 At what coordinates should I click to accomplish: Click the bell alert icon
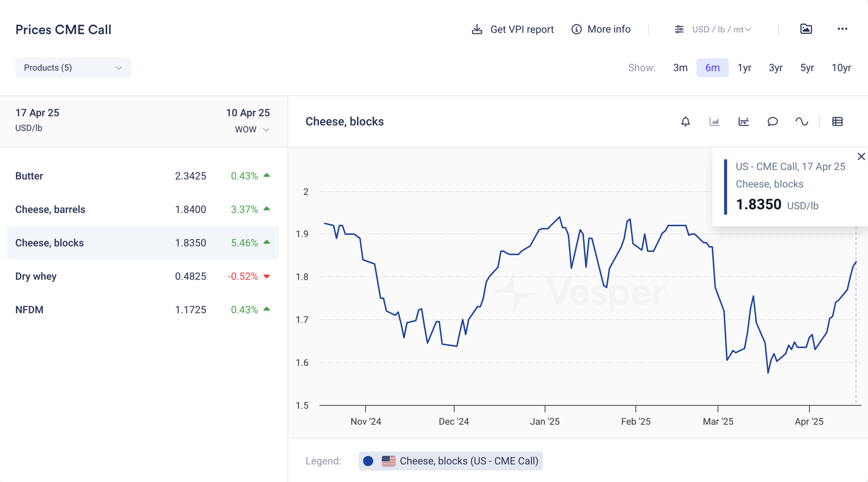[685, 122]
